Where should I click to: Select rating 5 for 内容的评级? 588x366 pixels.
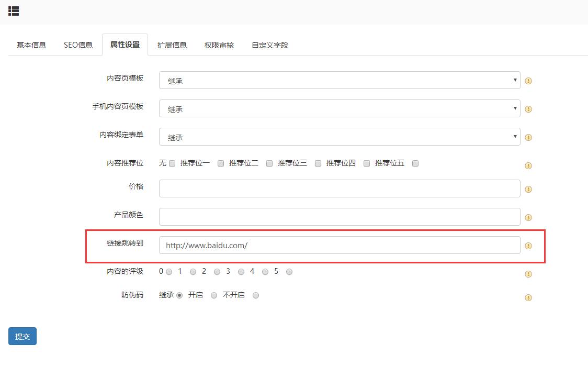click(289, 272)
